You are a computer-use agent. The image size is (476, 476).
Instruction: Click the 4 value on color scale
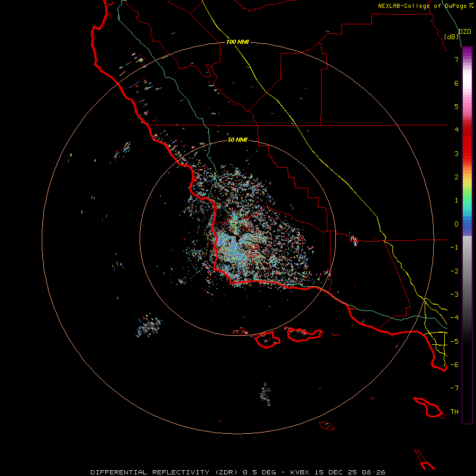pyautogui.click(x=456, y=130)
